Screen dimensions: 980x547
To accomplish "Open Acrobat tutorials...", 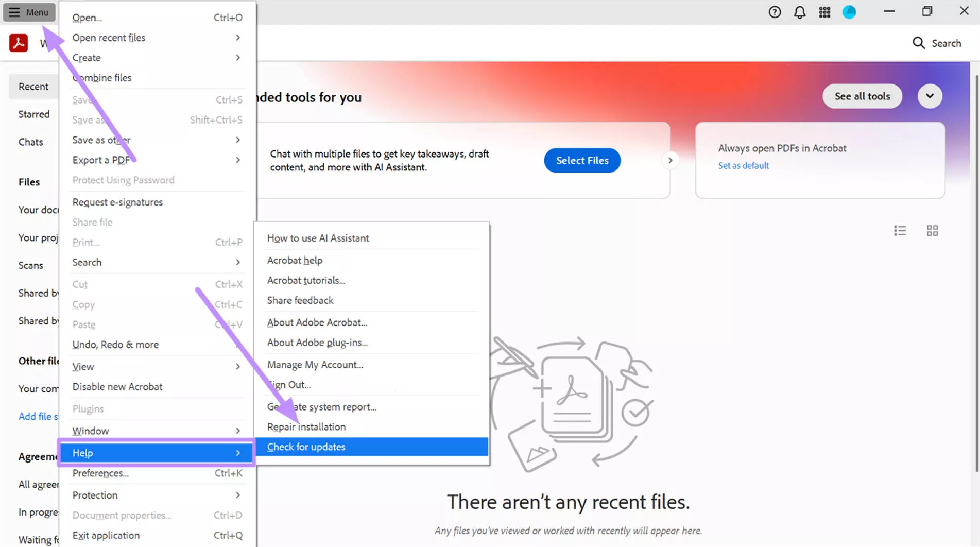I will 372,280.
